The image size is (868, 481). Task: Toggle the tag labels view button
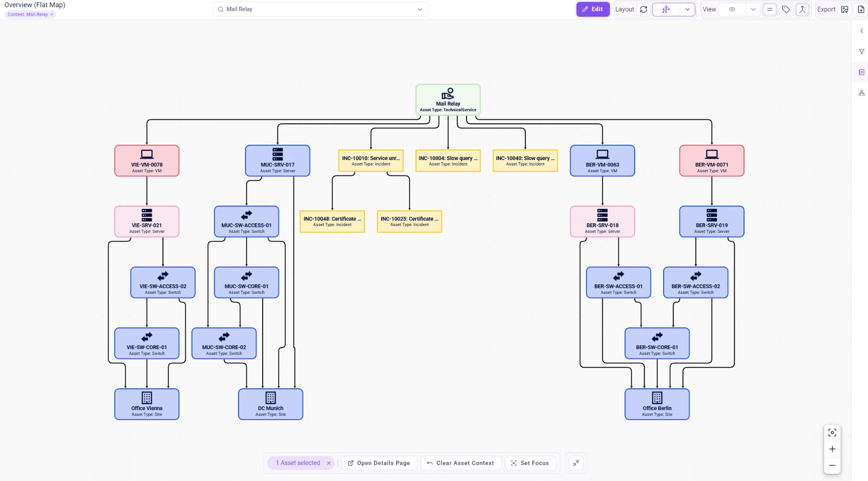pyautogui.click(x=786, y=9)
